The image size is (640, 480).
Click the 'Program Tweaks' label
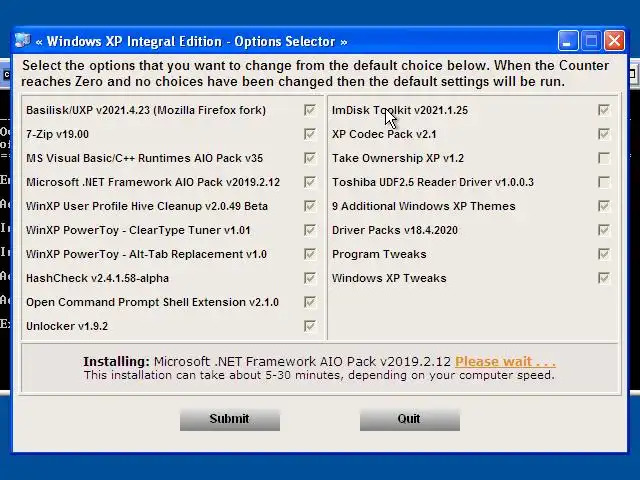pyautogui.click(x=379, y=254)
